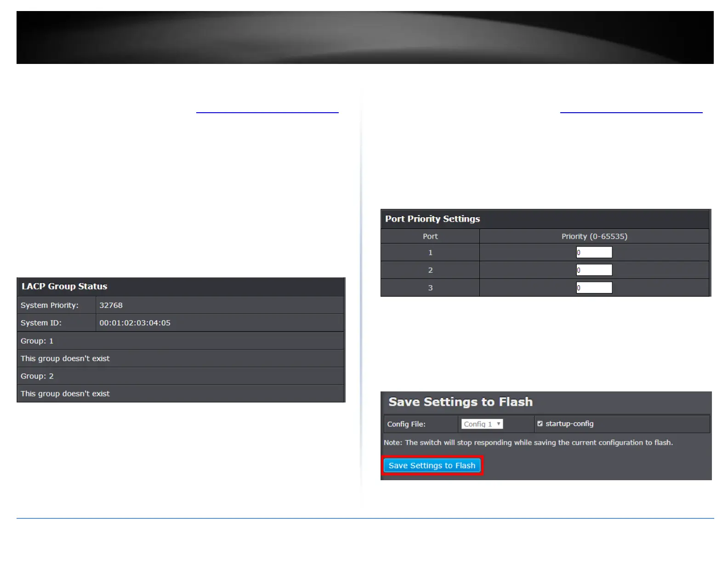This screenshot has width=728, height=563.
Task: Click 'This group doesn't exist' under Group 1
Action: click(65, 358)
